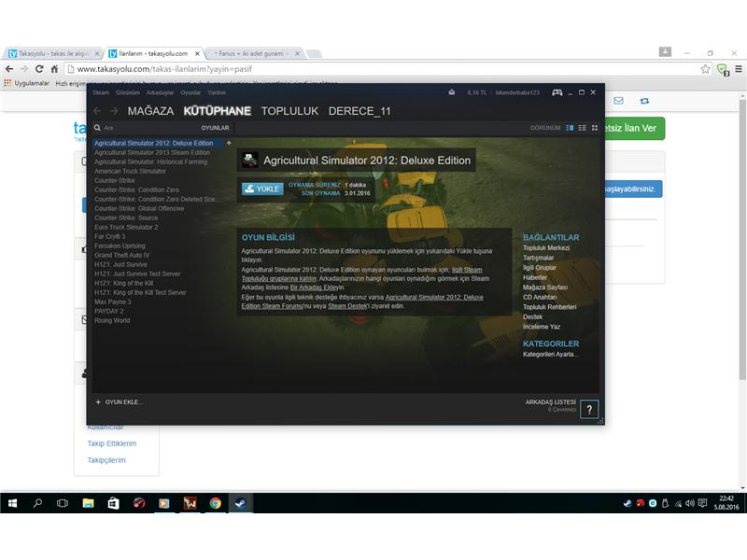Click Takip Ettiklerim link on webpage

click(112, 443)
